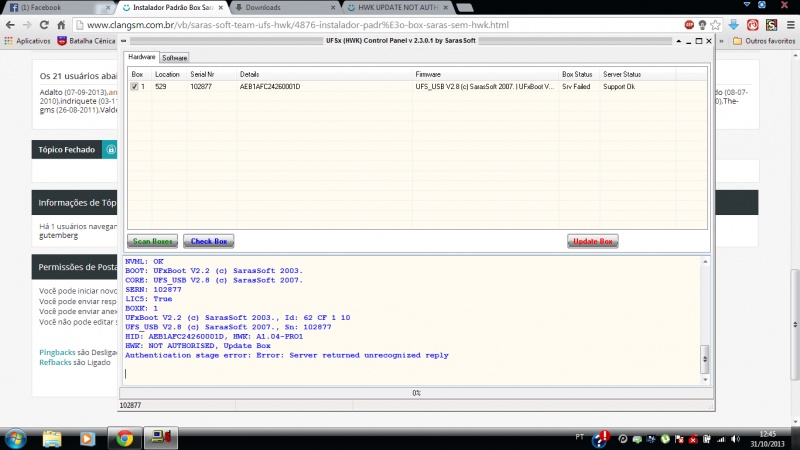Click the Firmware column header
Screen dimensions: 800x450
click(485, 74)
